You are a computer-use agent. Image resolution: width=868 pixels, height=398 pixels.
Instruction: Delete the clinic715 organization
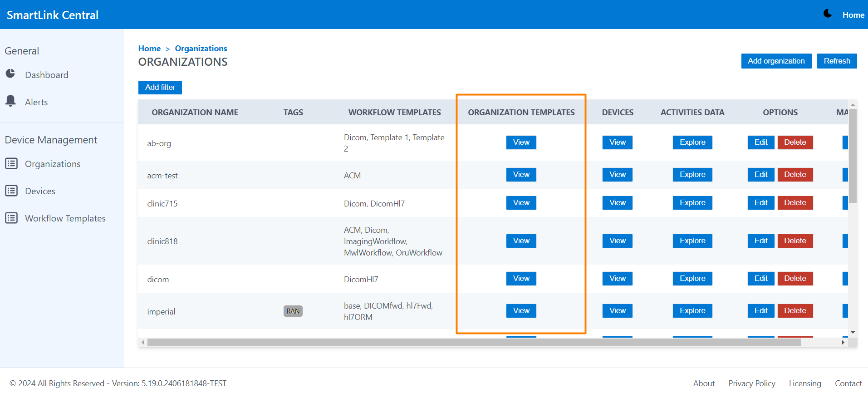click(795, 203)
